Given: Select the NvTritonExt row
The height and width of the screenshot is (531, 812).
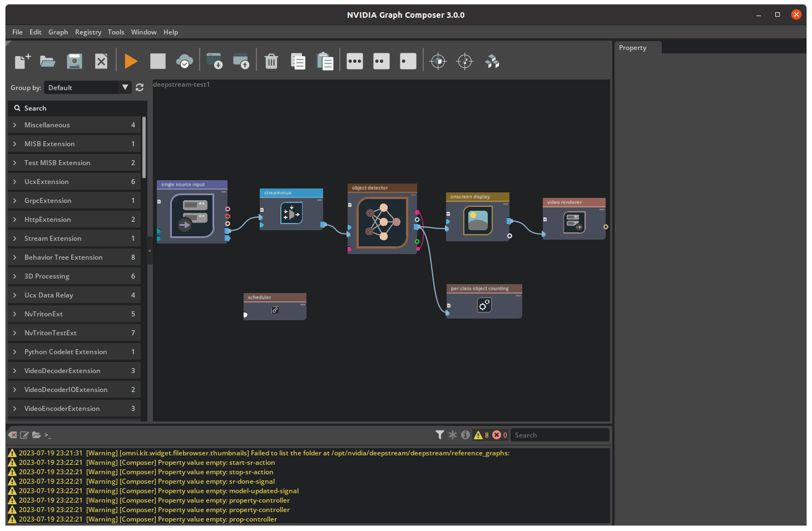Looking at the screenshot, I should tap(75, 314).
